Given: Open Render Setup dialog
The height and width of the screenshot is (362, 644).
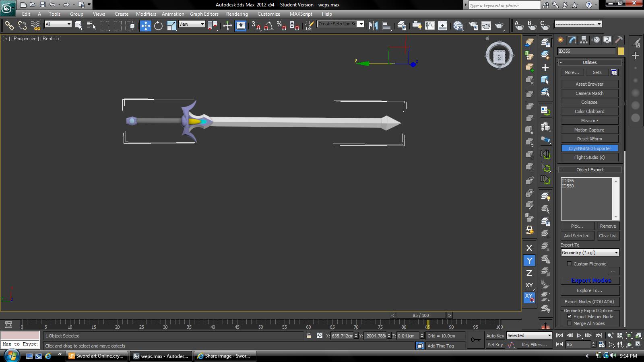Looking at the screenshot, I should point(473,26).
